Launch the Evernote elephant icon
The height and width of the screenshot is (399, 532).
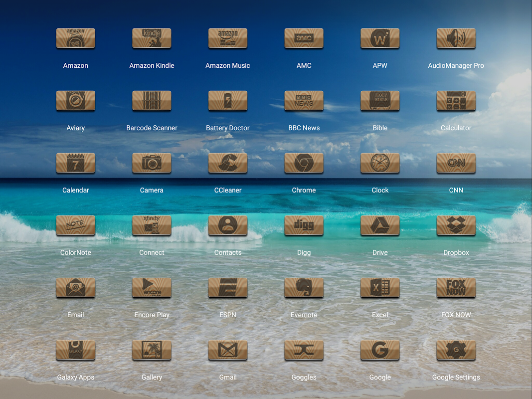(x=304, y=288)
